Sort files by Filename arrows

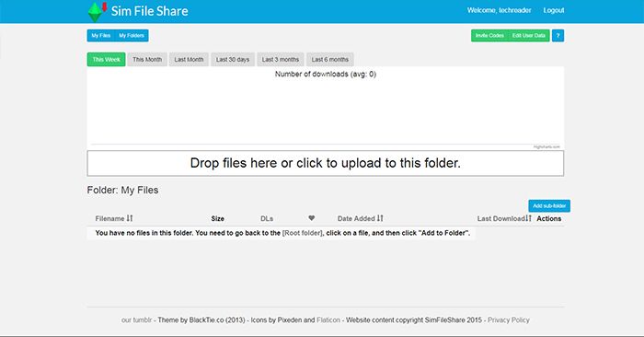coord(130,218)
